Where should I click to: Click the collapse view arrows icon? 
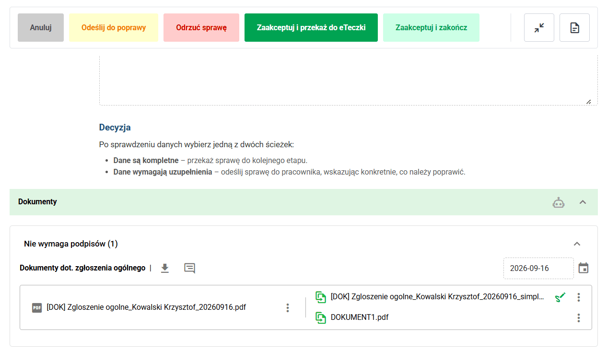(539, 28)
